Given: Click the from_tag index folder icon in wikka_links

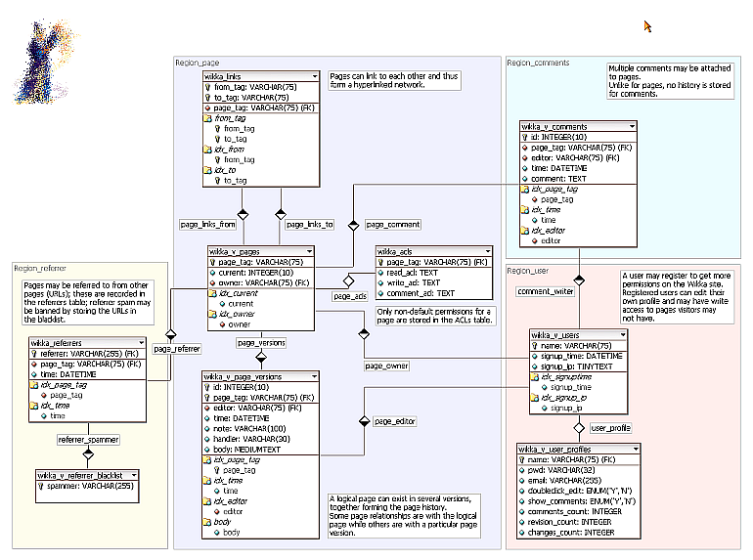Looking at the screenshot, I should pos(208,118).
